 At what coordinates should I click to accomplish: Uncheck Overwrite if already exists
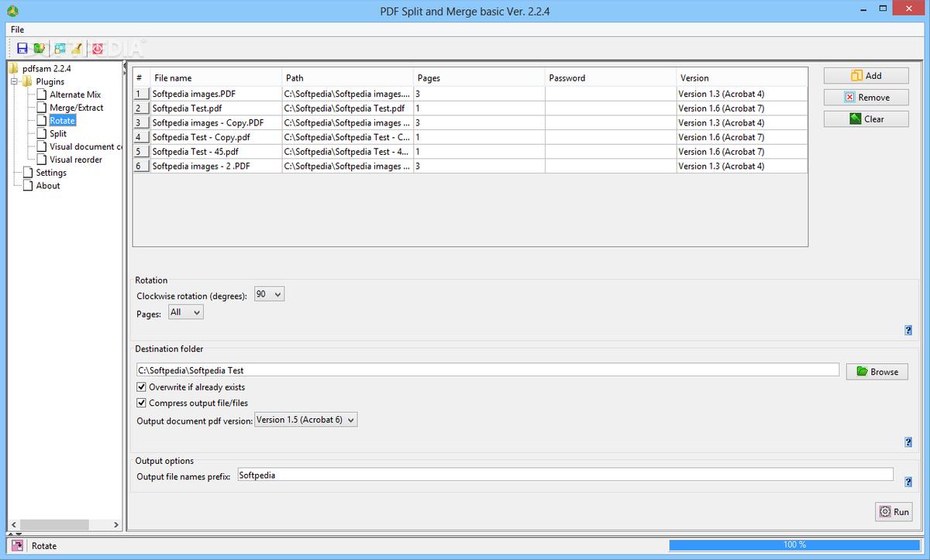(141, 387)
